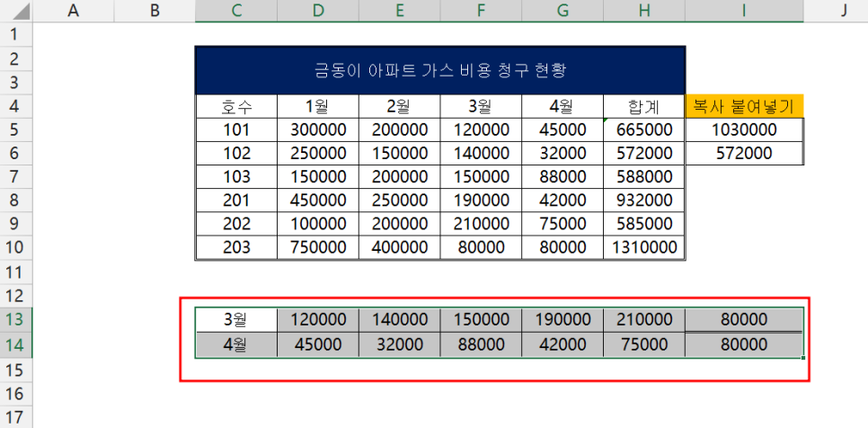Select row header 4
This screenshot has width=868, height=428.
[16, 106]
